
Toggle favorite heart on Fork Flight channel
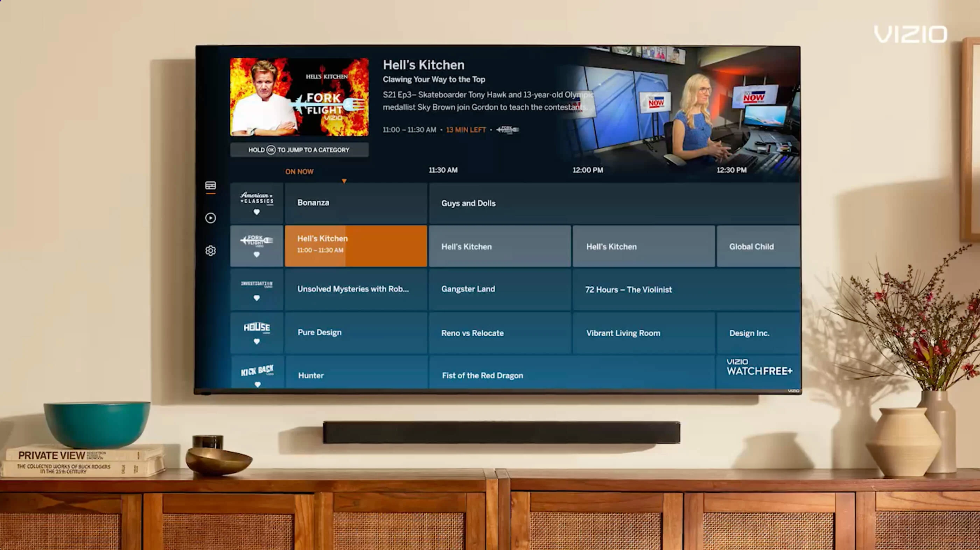tap(257, 255)
